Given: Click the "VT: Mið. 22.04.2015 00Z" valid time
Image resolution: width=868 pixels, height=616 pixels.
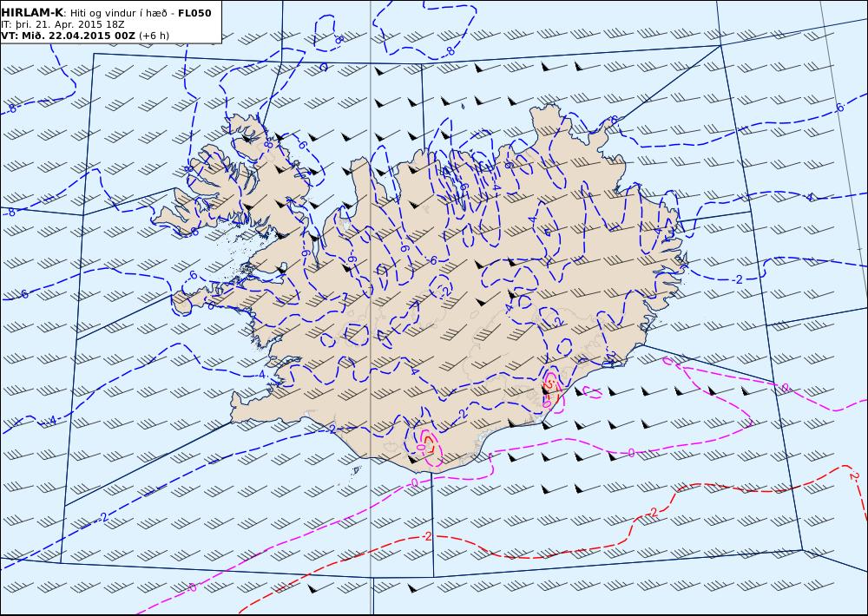Looking at the screenshot, I should click(68, 36).
